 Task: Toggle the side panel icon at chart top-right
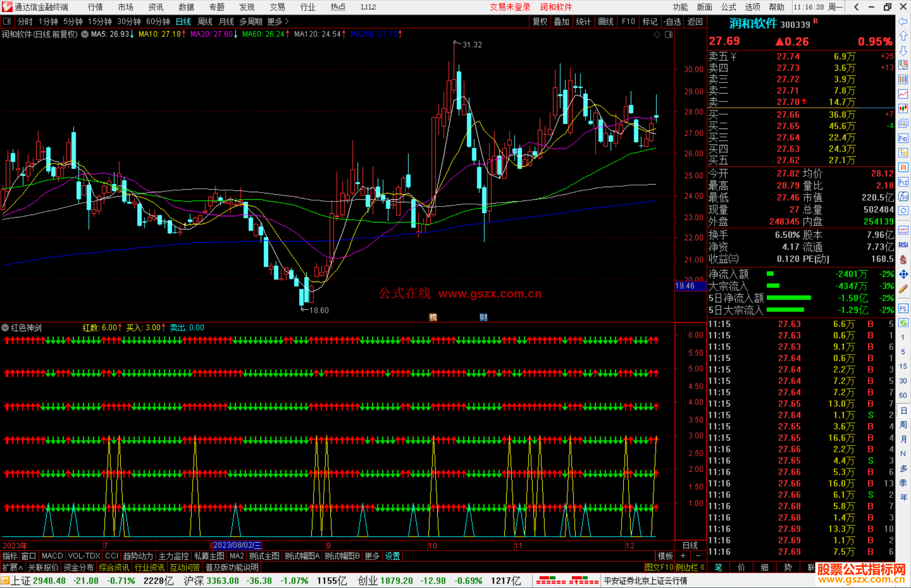tap(668, 35)
